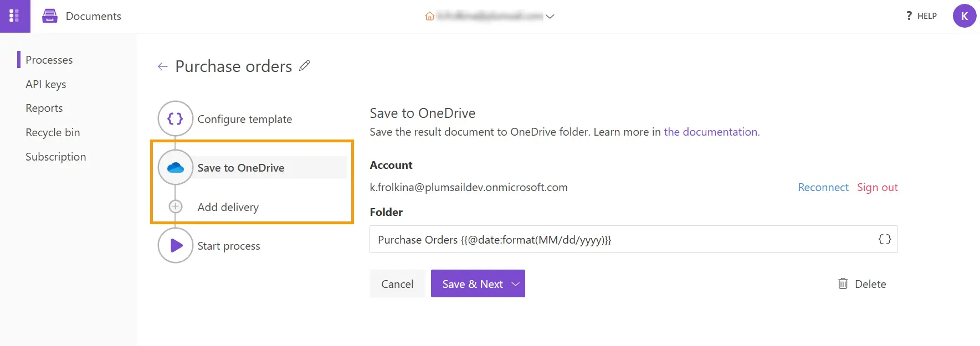The image size is (980, 346).
Task: Go back using the left arrow
Action: (162, 67)
